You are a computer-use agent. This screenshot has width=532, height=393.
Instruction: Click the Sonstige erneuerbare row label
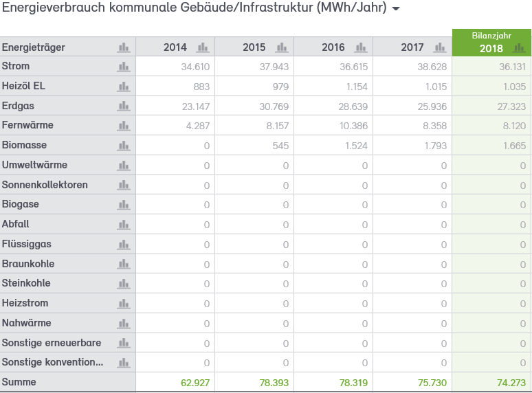click(x=52, y=343)
